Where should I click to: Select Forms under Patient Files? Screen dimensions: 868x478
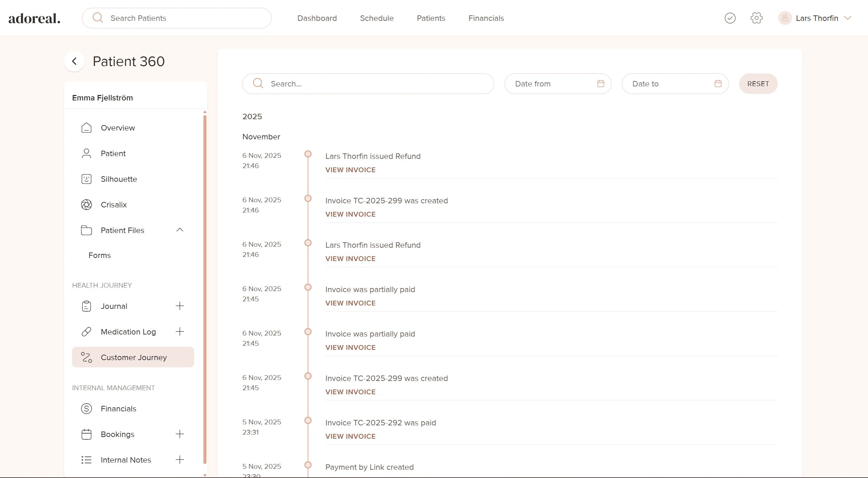(x=99, y=255)
